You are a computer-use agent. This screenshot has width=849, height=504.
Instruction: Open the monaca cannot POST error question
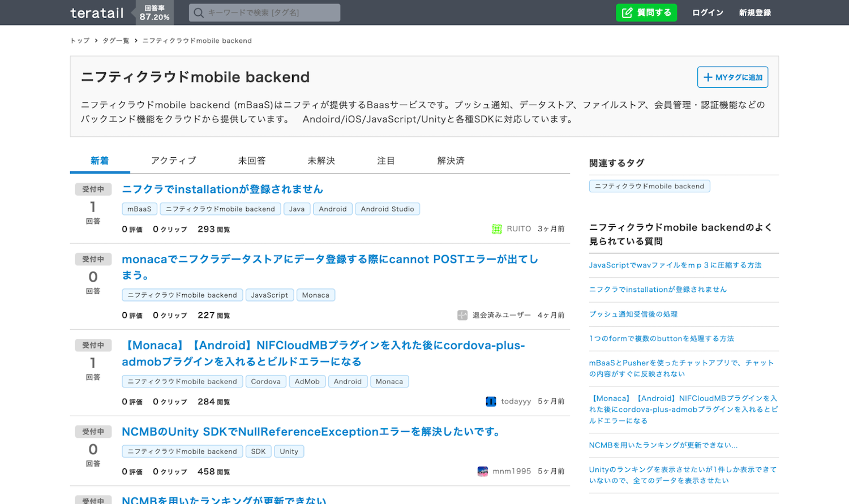tap(330, 267)
